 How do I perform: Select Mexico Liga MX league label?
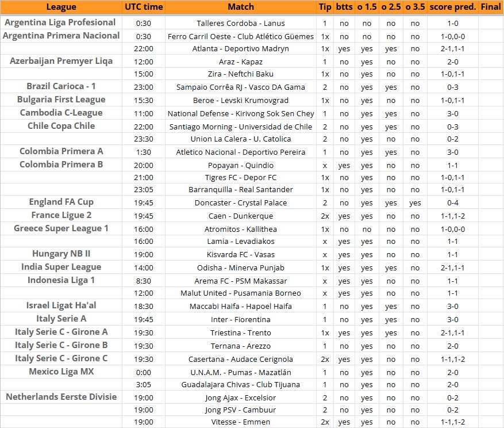tap(61, 372)
